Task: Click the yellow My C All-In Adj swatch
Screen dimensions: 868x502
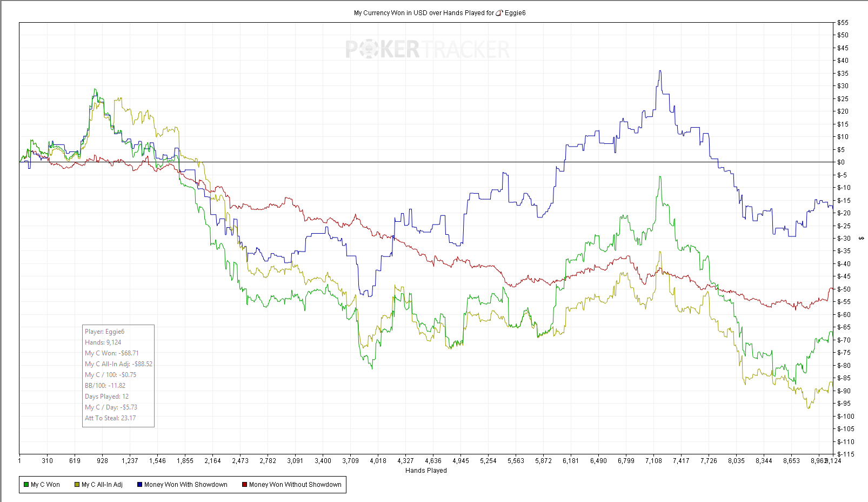Action: pos(77,485)
